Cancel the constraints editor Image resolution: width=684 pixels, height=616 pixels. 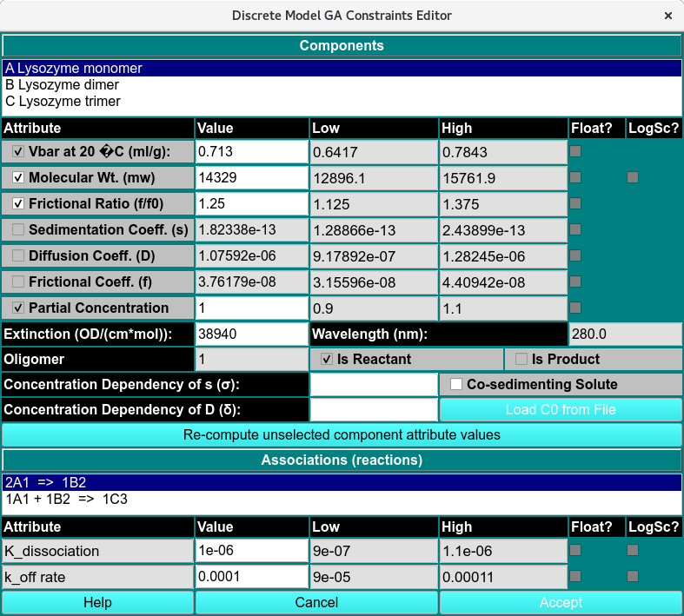(316, 602)
